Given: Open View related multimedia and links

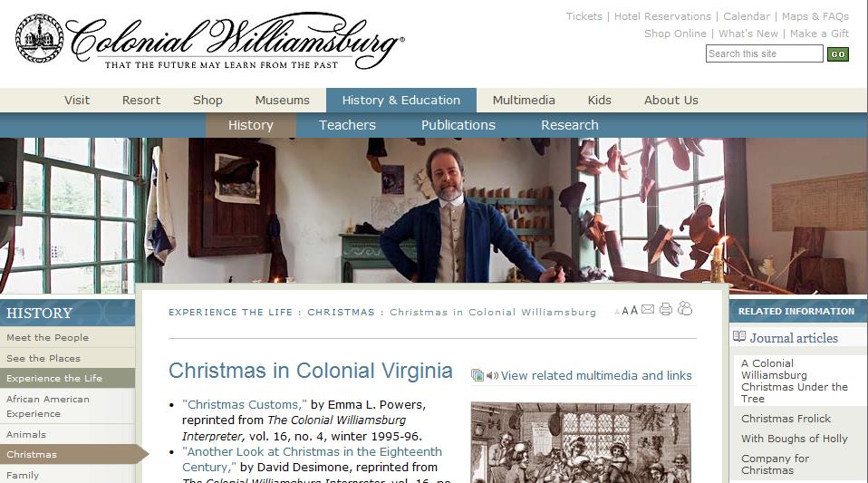Looking at the screenshot, I should click(596, 375).
